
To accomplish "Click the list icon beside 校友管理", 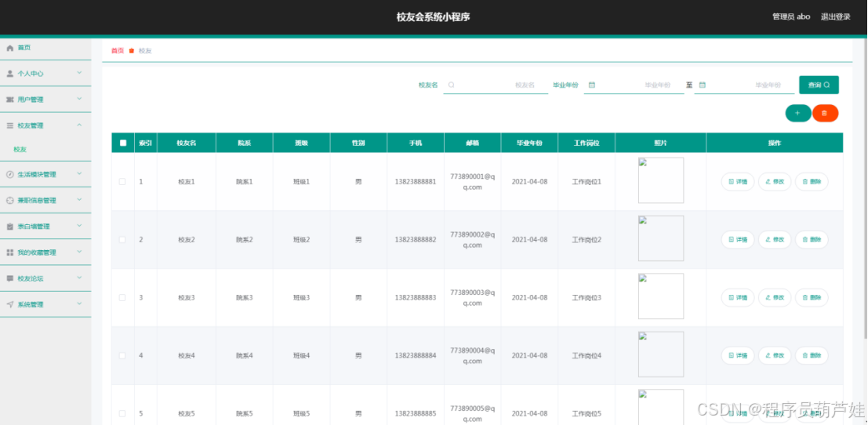I will [9, 125].
